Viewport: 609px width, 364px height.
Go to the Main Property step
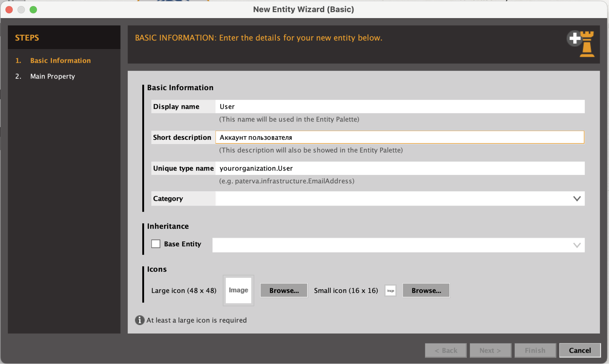(52, 76)
